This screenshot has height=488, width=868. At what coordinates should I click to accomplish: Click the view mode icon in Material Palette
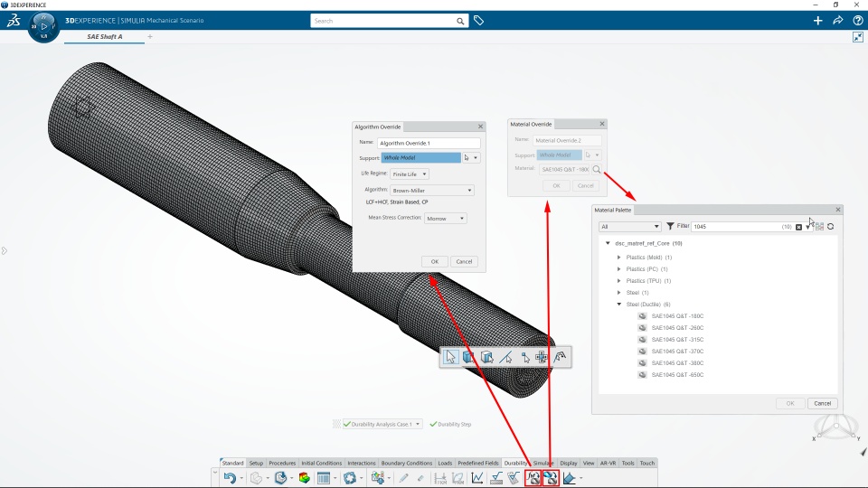click(820, 226)
